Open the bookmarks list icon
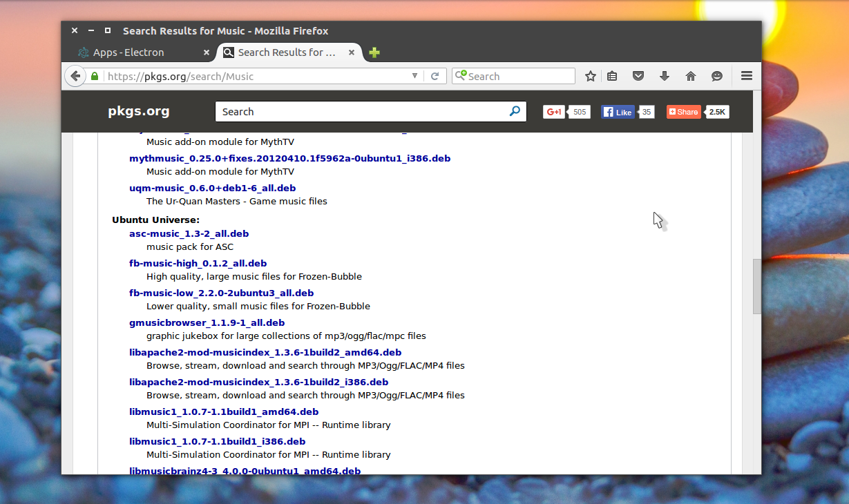Screen dimensions: 849x504 coord(612,76)
